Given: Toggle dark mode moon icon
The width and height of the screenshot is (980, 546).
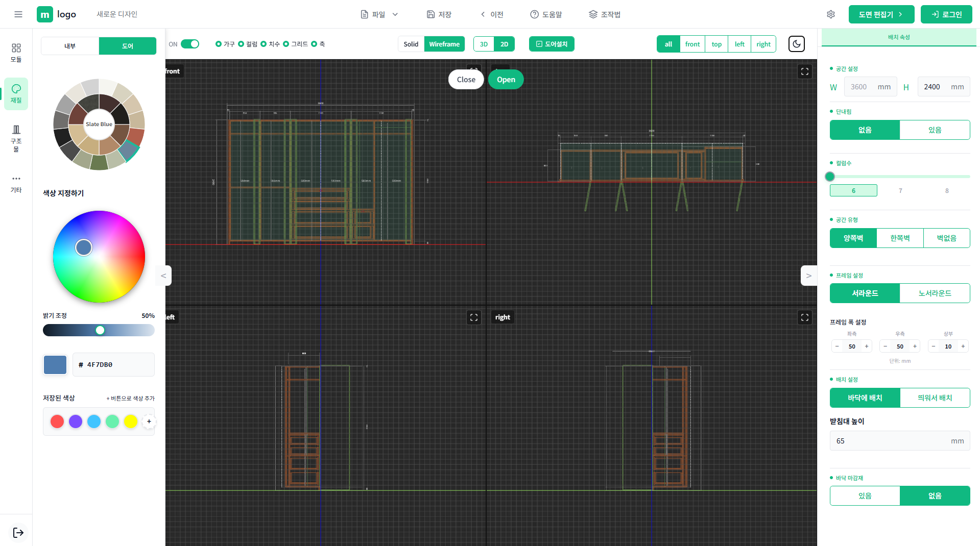Looking at the screenshot, I should click(797, 44).
